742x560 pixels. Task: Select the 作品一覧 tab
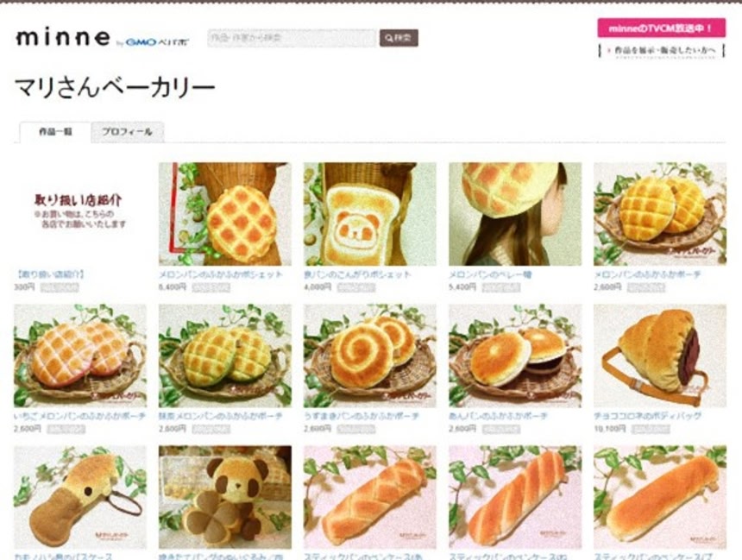click(55, 132)
